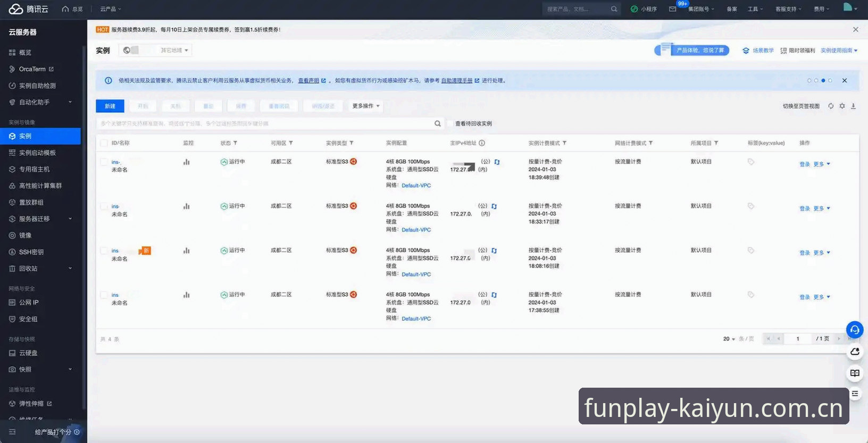This screenshot has height=443, width=868.
Task: Check the first instance row checkbox
Action: (x=104, y=162)
